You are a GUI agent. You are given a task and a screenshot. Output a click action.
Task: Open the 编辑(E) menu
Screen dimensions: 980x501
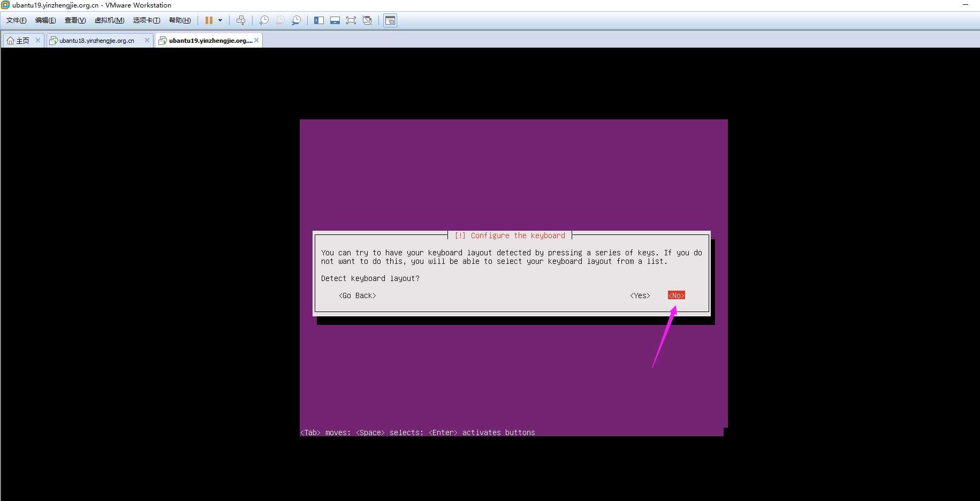pos(45,20)
